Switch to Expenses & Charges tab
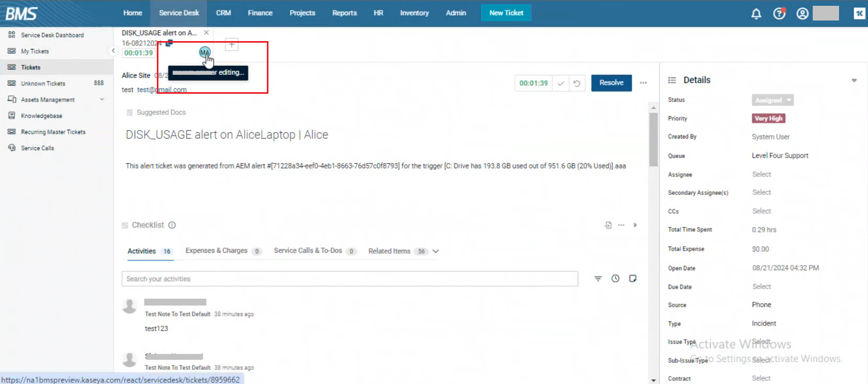The image size is (868, 384). [x=216, y=251]
